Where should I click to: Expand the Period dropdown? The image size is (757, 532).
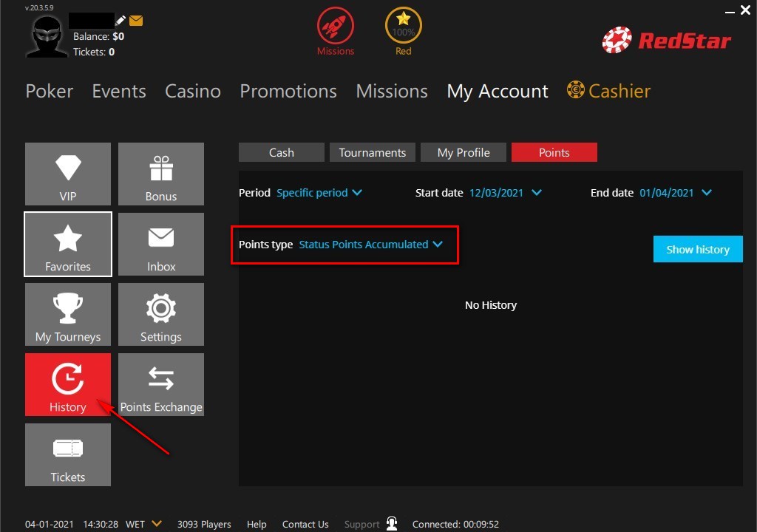point(319,193)
